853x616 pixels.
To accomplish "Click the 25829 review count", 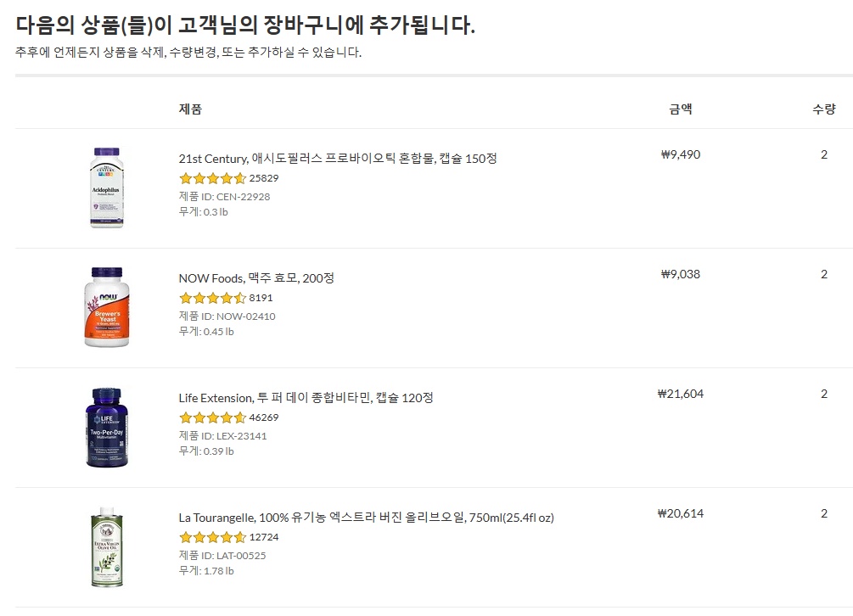I will click(264, 178).
